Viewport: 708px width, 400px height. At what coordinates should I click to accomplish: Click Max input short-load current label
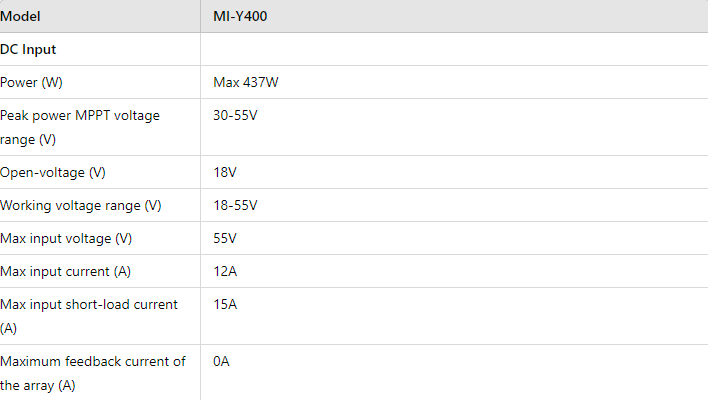89,316
